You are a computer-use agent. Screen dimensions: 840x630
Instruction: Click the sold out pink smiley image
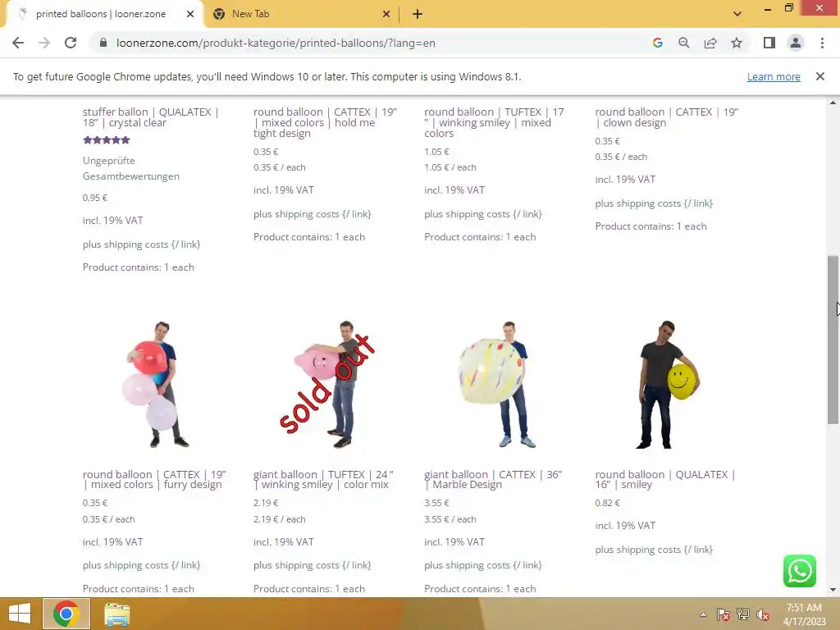tap(326, 384)
